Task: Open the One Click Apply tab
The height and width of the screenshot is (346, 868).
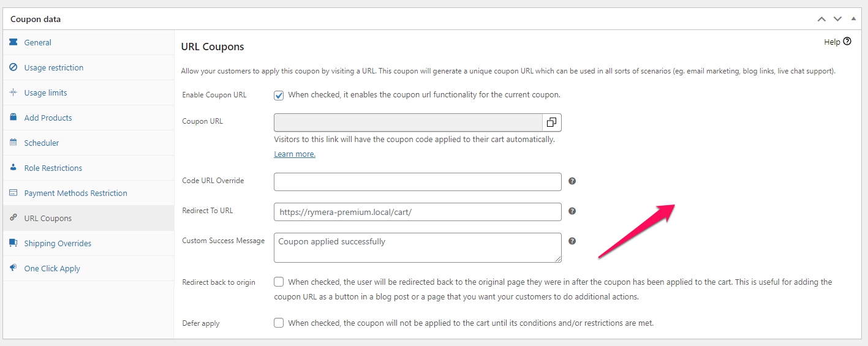Action: tap(52, 268)
